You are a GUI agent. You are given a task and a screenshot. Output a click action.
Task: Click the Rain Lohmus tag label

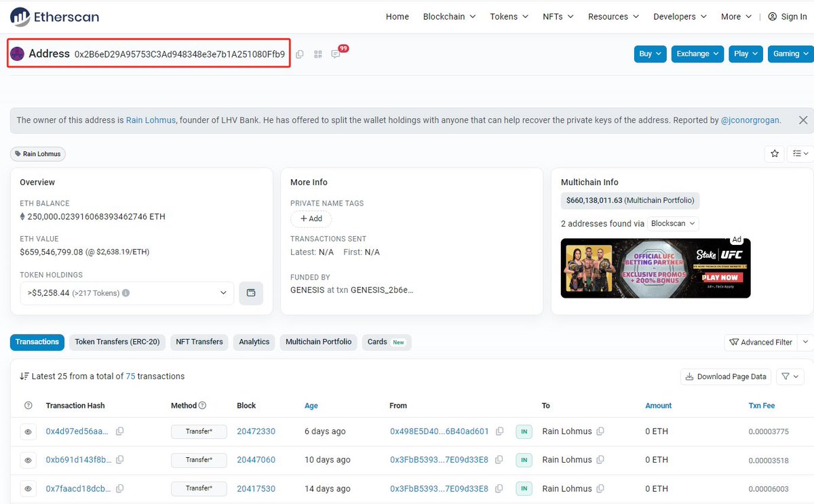point(38,154)
